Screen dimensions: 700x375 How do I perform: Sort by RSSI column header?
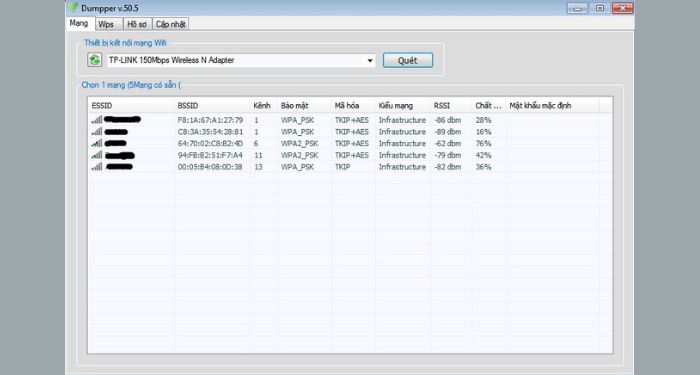coord(451,105)
